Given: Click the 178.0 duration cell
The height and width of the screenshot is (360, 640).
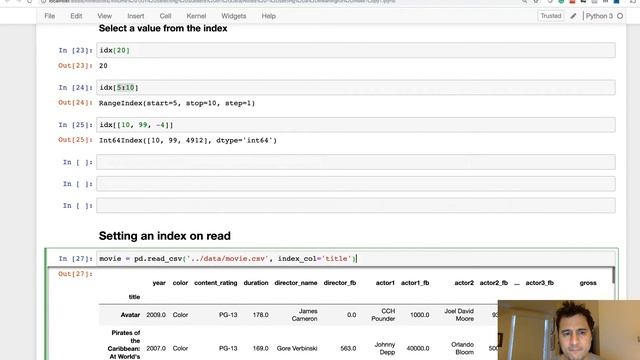Looking at the screenshot, I should click(x=260, y=315).
